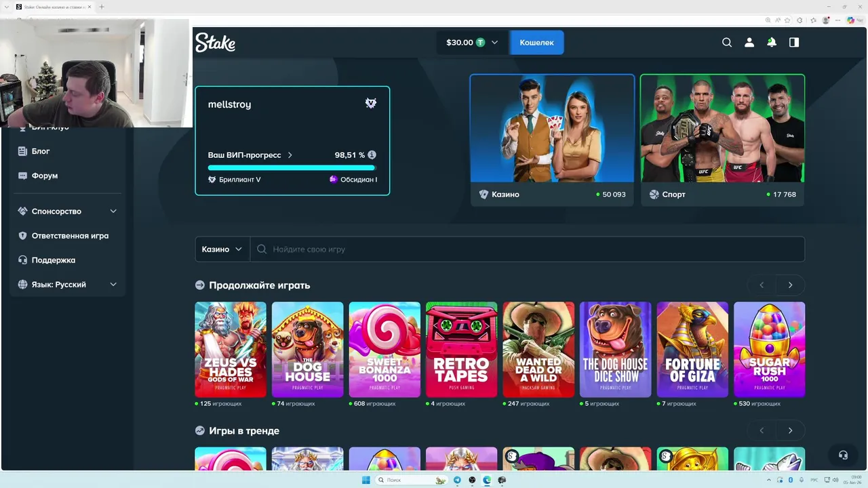The height and width of the screenshot is (488, 868).
Task: Expand the Спонсорство menu chevron
Action: (113, 211)
